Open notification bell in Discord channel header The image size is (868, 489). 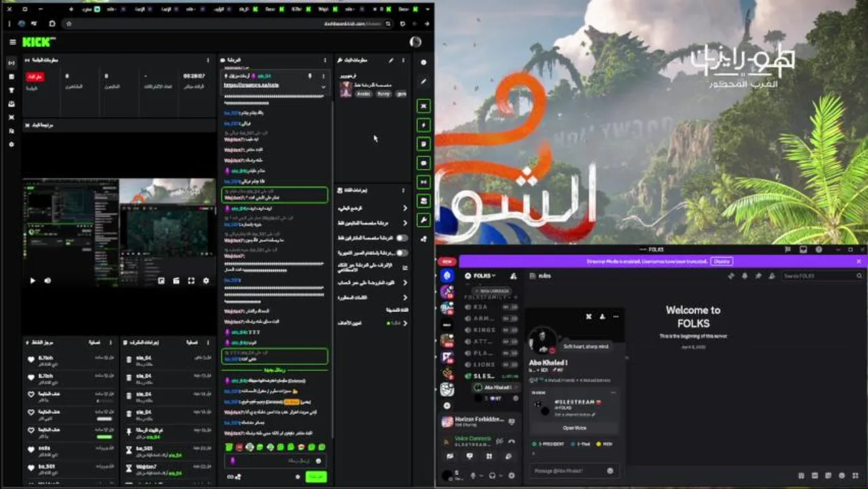744,276
